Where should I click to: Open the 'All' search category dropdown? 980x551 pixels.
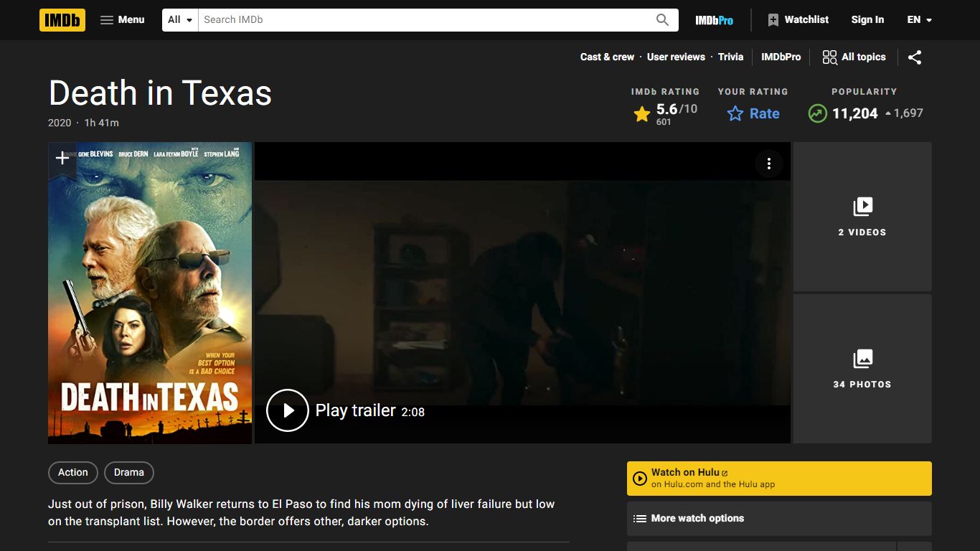180,20
